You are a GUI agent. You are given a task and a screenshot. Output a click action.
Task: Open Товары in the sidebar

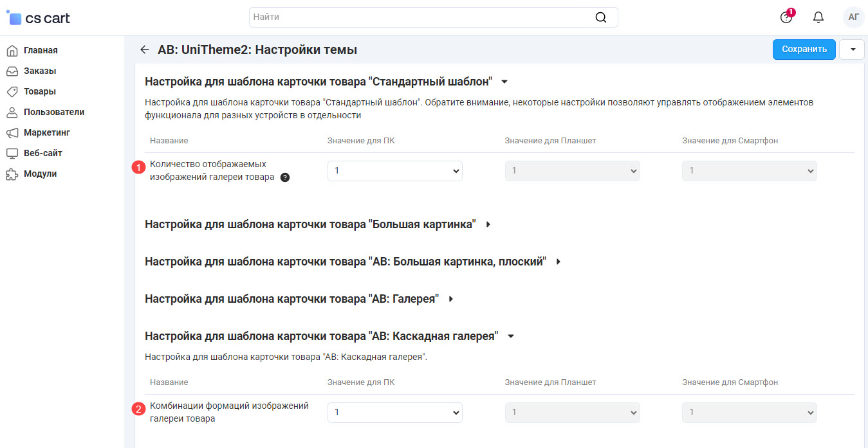(x=39, y=91)
